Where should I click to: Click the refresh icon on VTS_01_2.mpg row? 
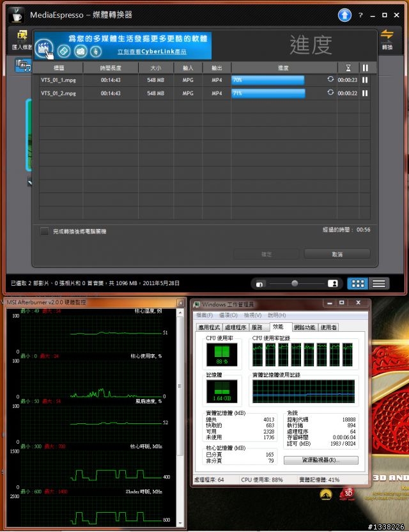point(330,92)
